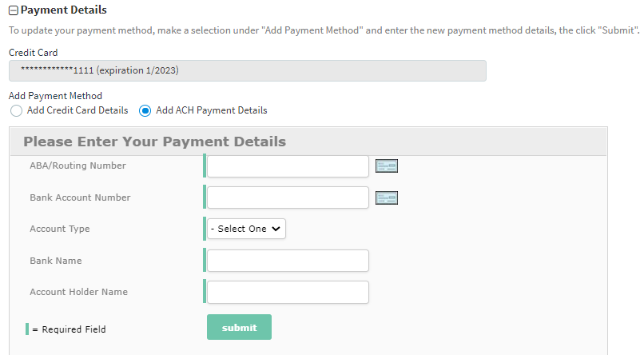Focus the Bank Name text box
This screenshot has height=355, width=644.
(288, 261)
